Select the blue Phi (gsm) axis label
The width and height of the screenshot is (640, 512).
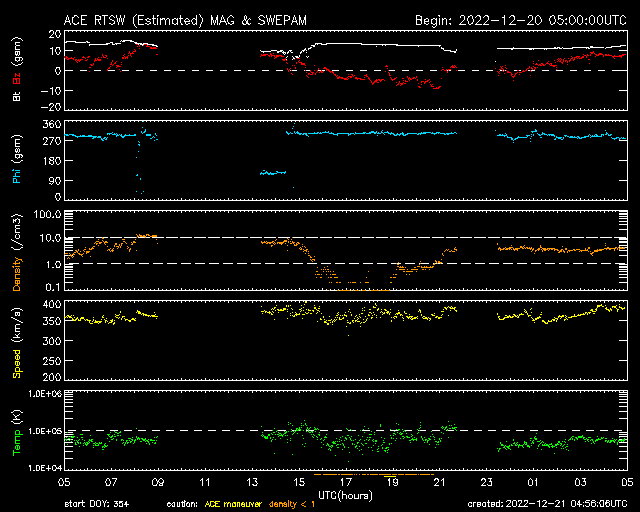click(17, 159)
